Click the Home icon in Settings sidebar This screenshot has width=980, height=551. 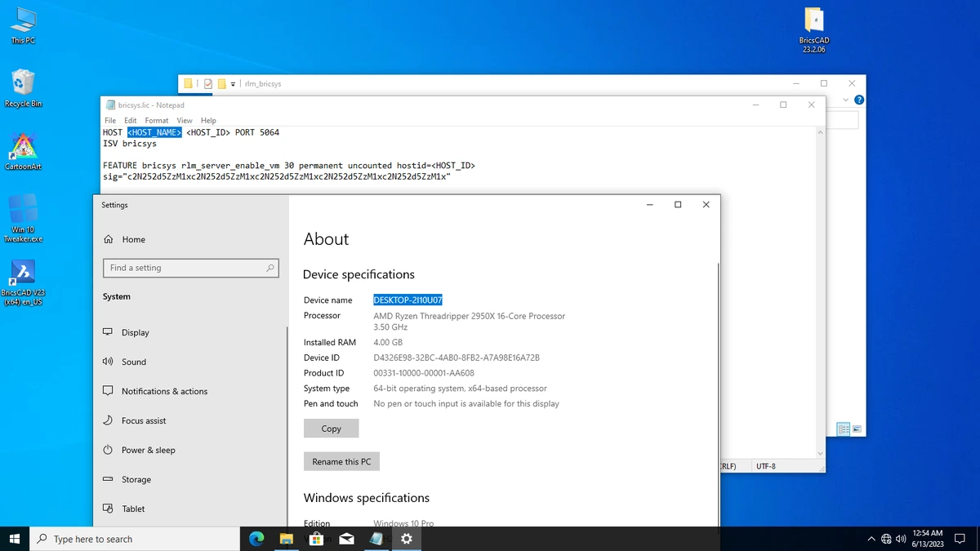point(109,239)
